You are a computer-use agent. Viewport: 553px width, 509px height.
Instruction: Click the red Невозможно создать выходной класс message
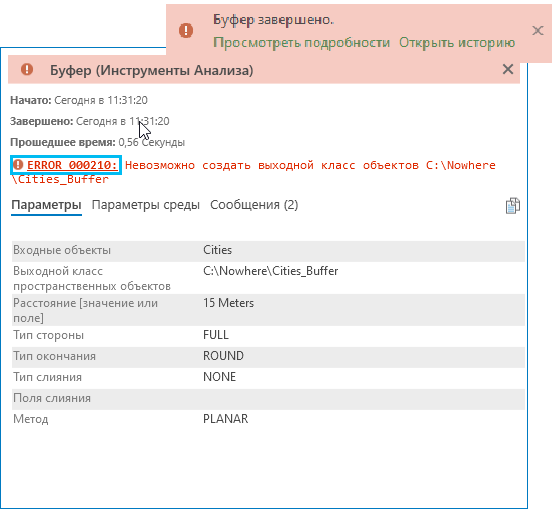tap(254, 172)
